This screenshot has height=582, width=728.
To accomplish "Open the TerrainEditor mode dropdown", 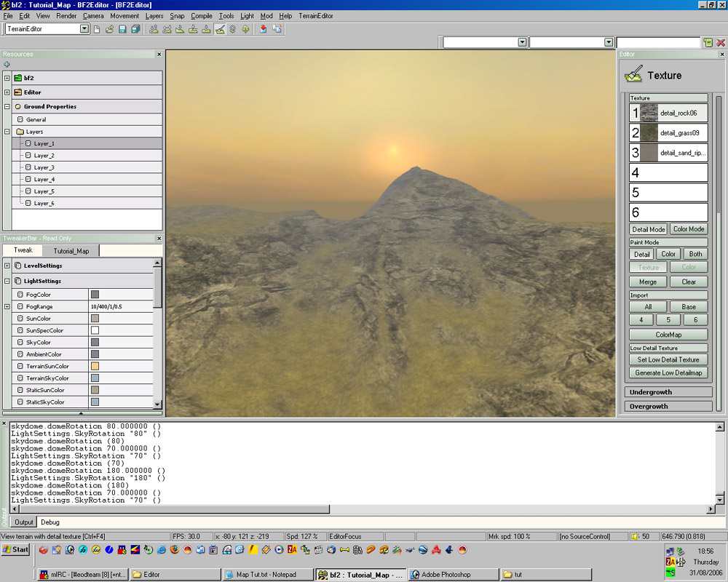I will tap(84, 29).
